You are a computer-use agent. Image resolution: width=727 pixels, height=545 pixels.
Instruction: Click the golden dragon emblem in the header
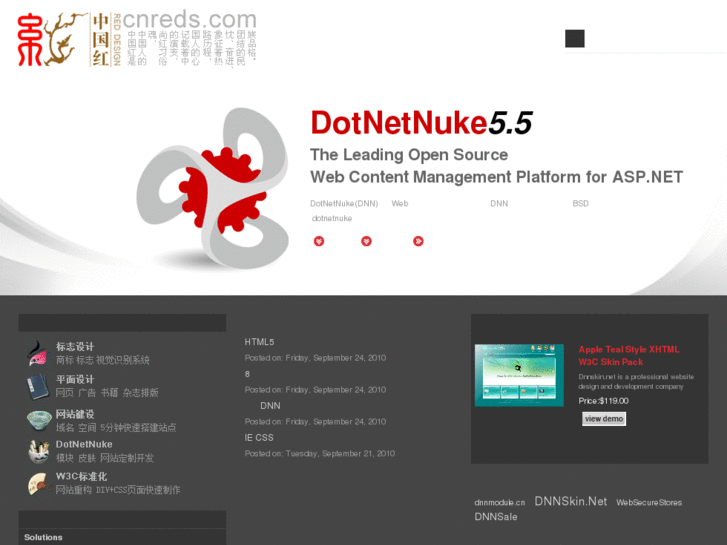[x=64, y=38]
